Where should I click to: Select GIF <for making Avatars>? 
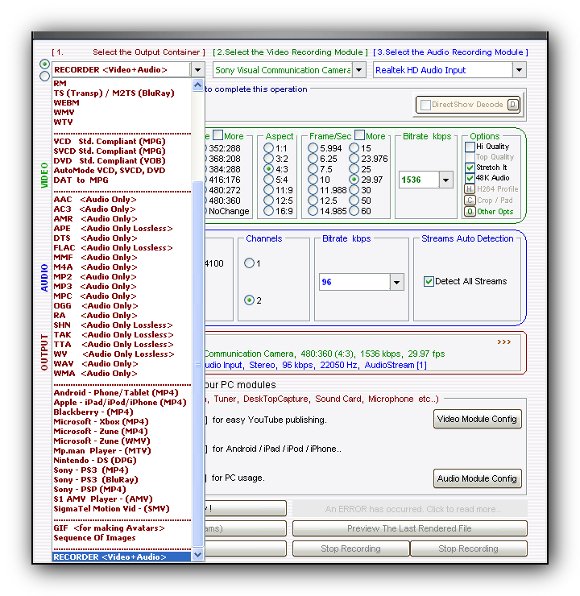pos(122,528)
